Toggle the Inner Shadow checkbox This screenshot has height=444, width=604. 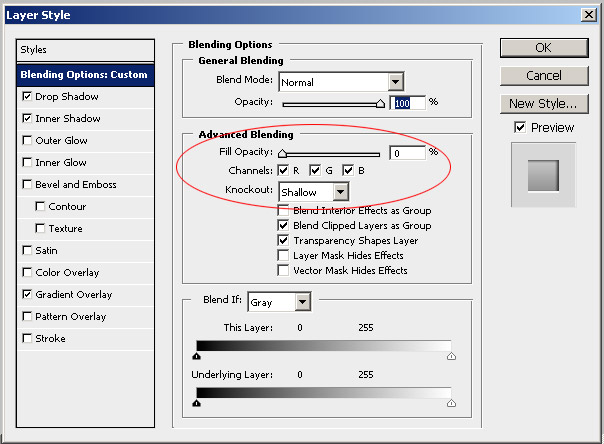click(27, 118)
